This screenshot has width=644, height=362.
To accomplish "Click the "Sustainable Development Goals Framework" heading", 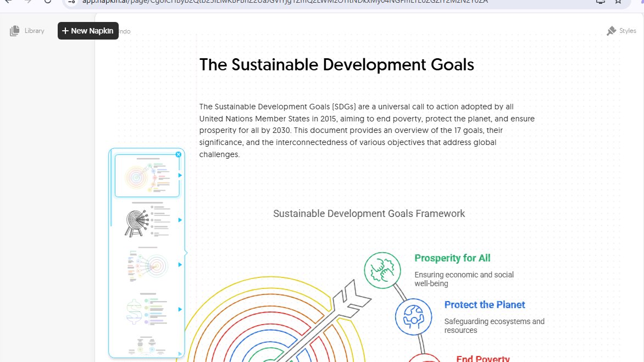I will tap(369, 214).
